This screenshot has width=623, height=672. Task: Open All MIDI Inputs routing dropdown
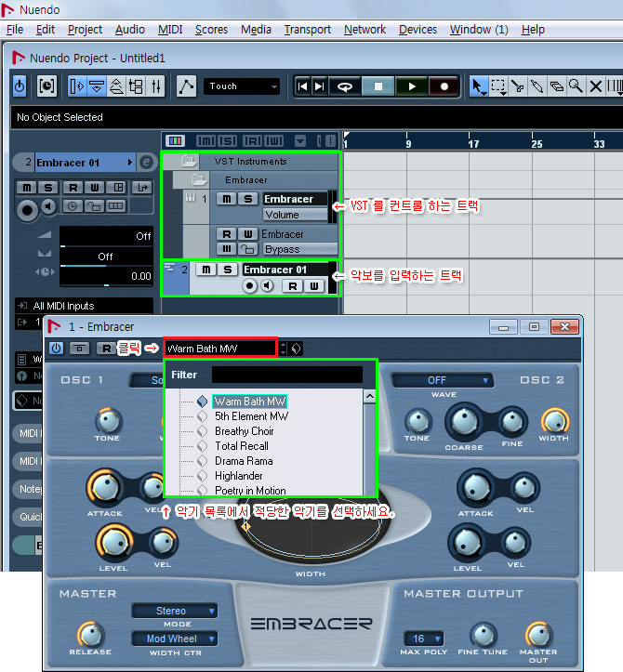[84, 306]
